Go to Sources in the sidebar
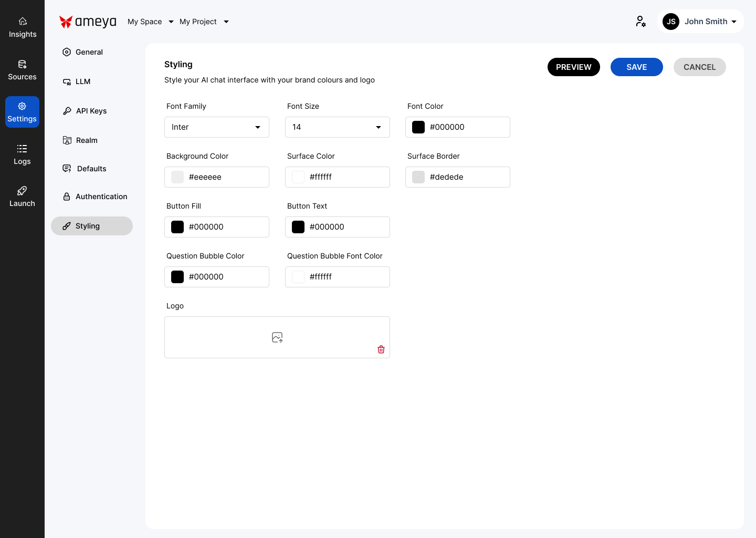The image size is (756, 538). point(22,70)
